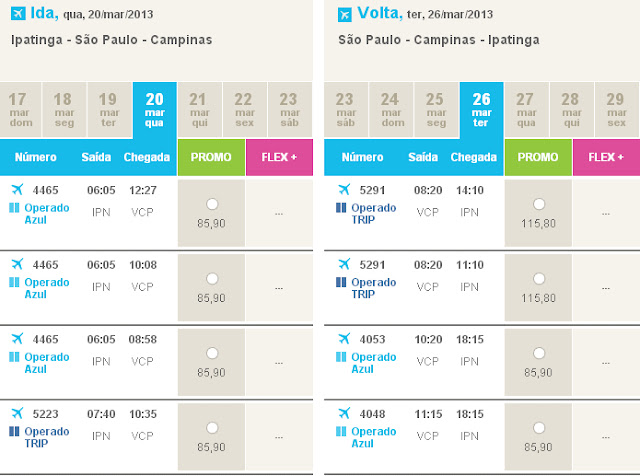This screenshot has width=640, height=476.
Task: Click the Saída column header in Volta table
Action: [x=423, y=157]
